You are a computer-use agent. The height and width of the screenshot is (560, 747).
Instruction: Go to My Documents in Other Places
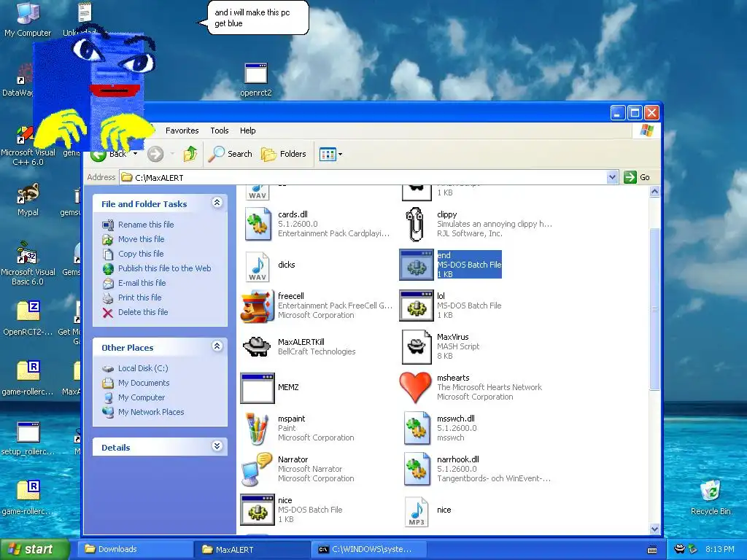144,383
